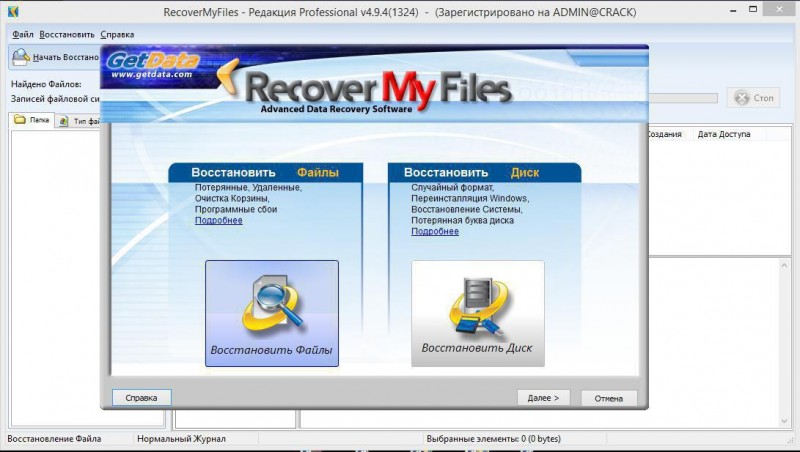Switch to the Папка tab

coord(32,120)
